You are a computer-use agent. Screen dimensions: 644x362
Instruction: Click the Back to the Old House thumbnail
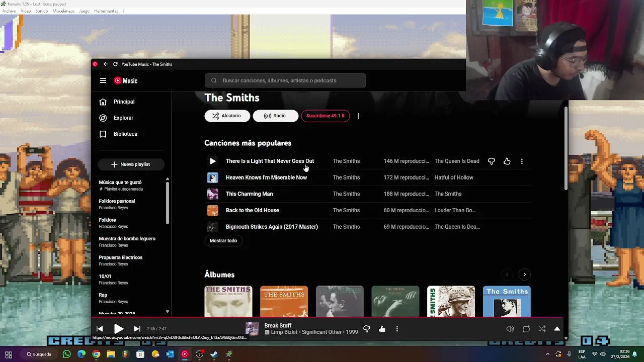[213, 210]
